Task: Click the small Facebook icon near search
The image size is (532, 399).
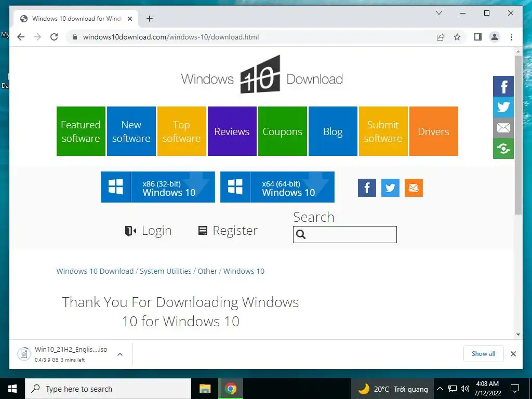Action: [x=367, y=188]
